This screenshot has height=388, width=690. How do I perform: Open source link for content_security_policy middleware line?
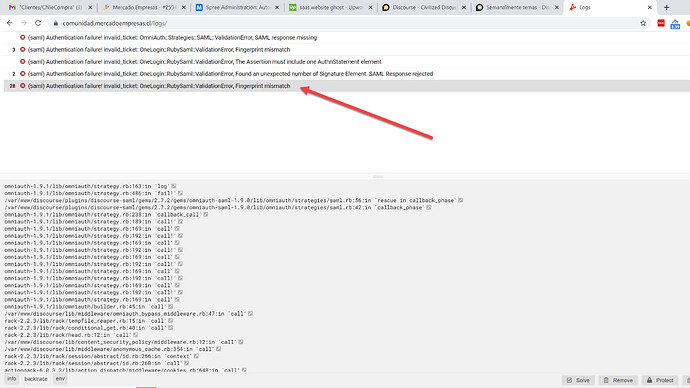pos(241,342)
